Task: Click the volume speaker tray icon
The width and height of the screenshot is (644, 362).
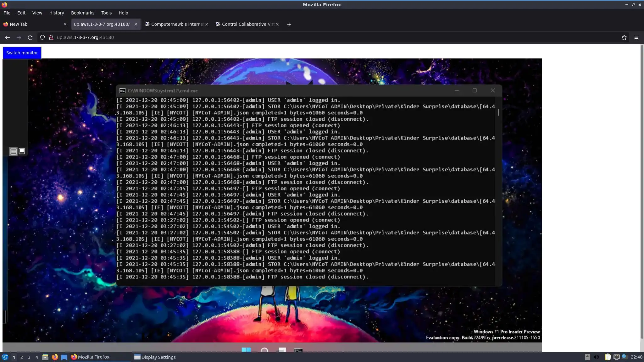Action: tap(596, 357)
